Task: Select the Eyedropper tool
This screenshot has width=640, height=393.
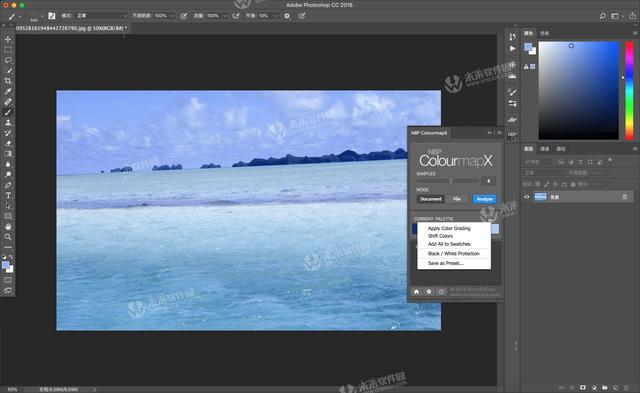Action: tap(8, 91)
